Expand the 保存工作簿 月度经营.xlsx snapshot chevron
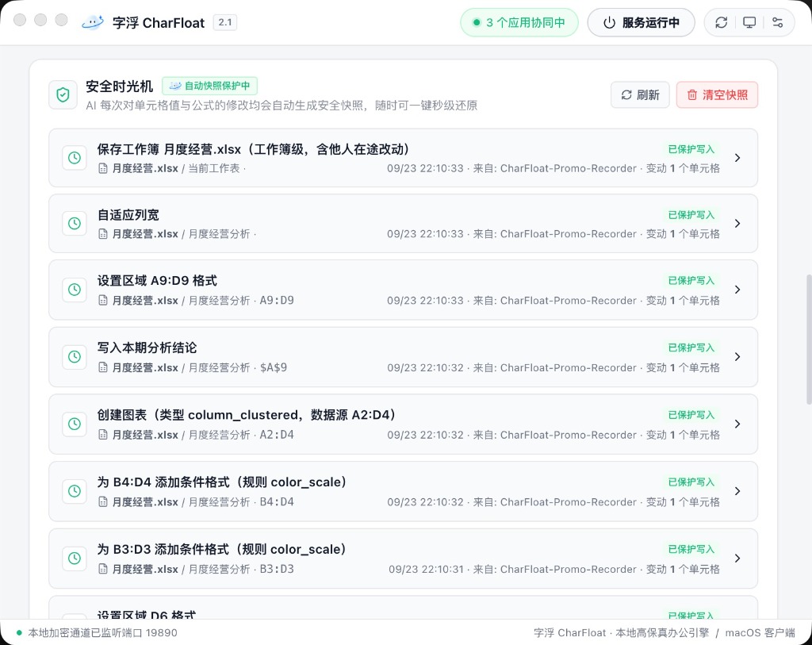812x645 pixels. point(737,158)
